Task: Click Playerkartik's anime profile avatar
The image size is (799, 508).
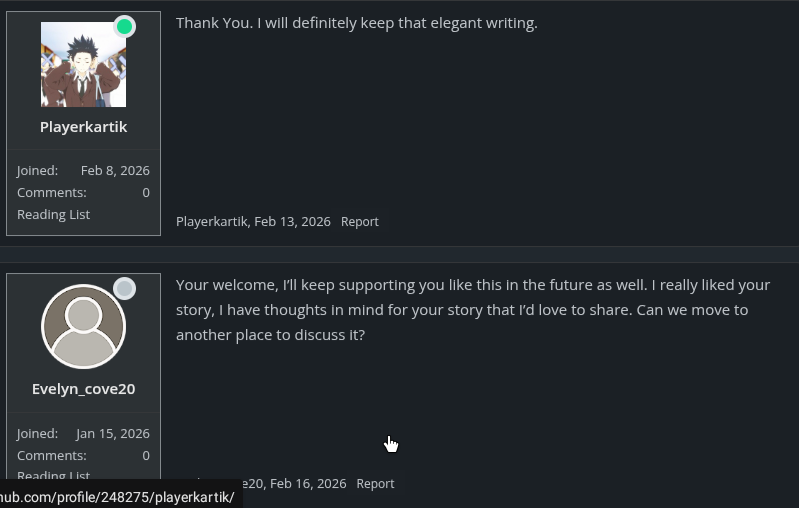Action: click(x=83, y=65)
